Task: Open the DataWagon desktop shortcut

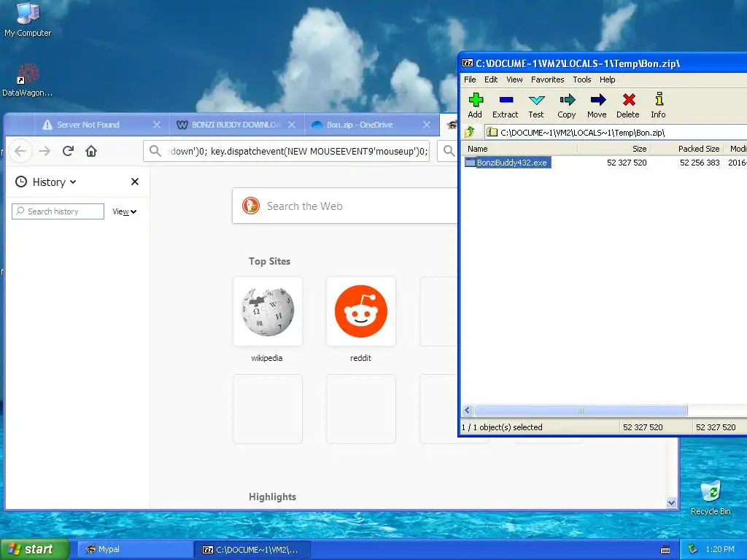Action: tap(27, 80)
